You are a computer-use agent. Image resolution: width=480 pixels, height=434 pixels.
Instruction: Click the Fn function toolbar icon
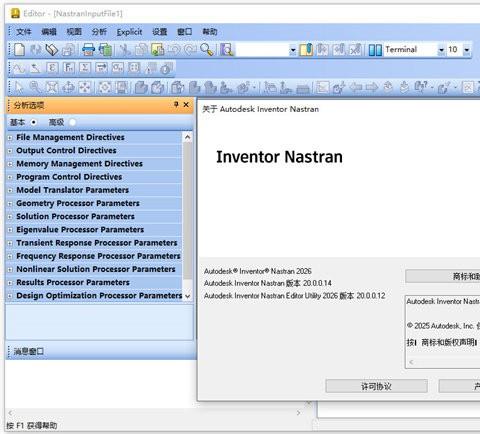[68, 68]
